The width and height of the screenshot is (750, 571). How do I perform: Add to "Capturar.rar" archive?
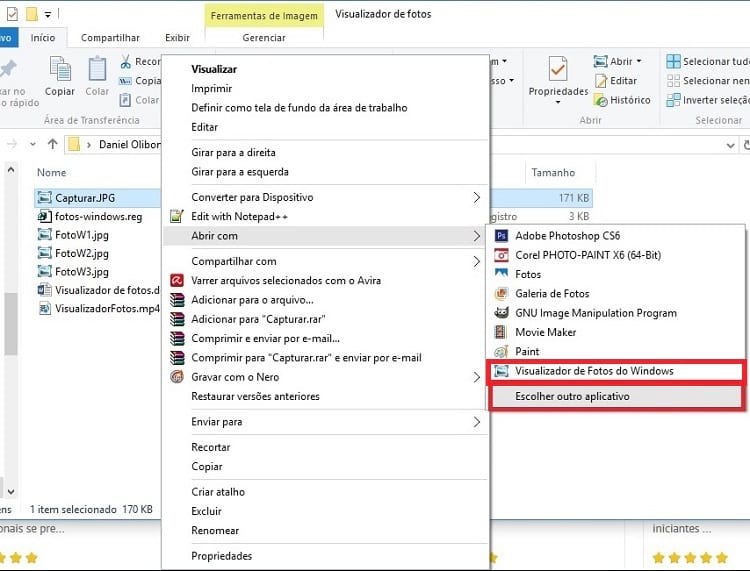point(325,319)
